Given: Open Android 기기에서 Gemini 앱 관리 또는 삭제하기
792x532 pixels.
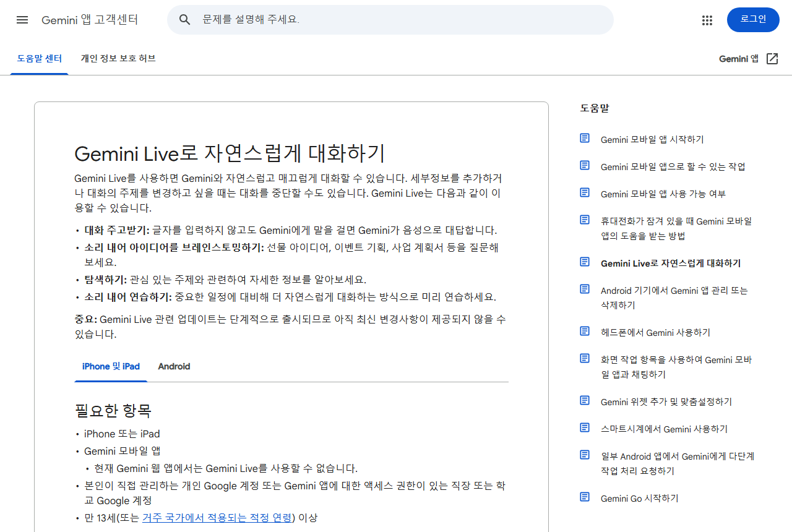Looking at the screenshot, I should pos(674,298).
